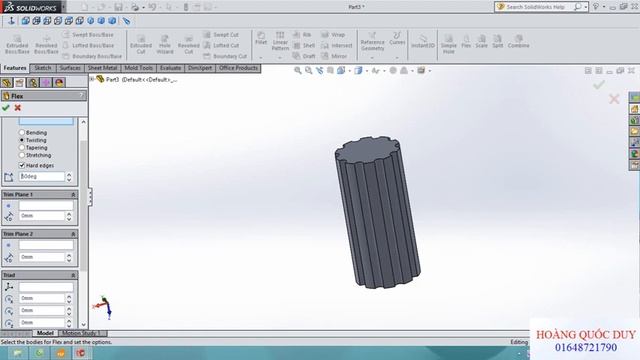
Task: Switch to the Surfaces ribbon tab
Action: pyautogui.click(x=70, y=68)
